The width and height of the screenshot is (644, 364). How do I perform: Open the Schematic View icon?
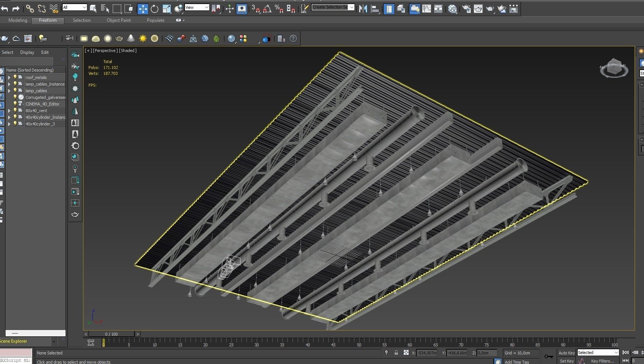pos(438,8)
